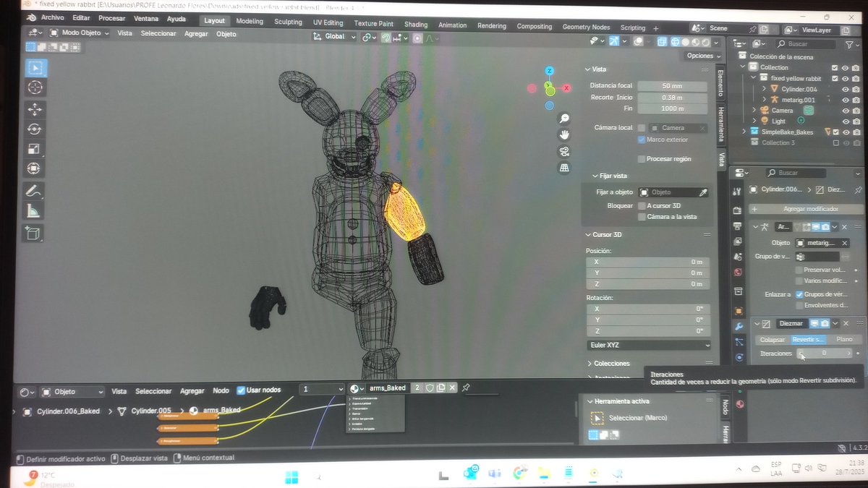Switch to the Shading workspace tab
868x488 pixels.
(x=416, y=25)
